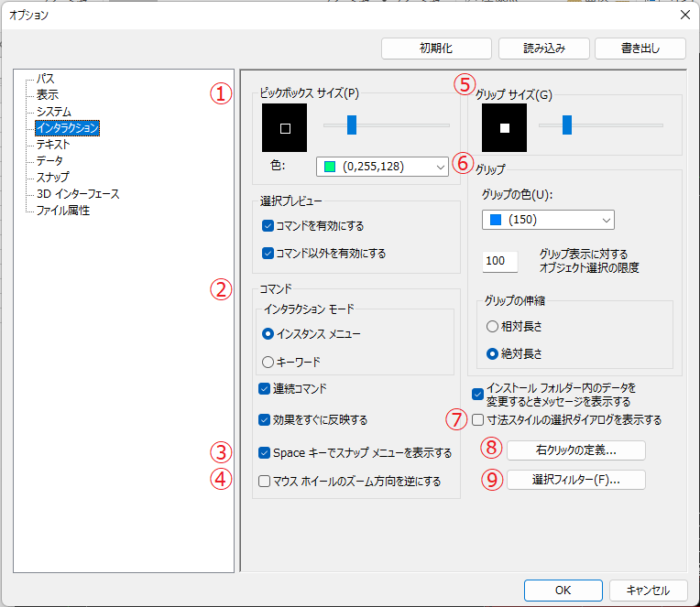This screenshot has width=700, height=607.
Task: Open the pickbox color (0,255,128) dropdown
Action: tap(382, 167)
